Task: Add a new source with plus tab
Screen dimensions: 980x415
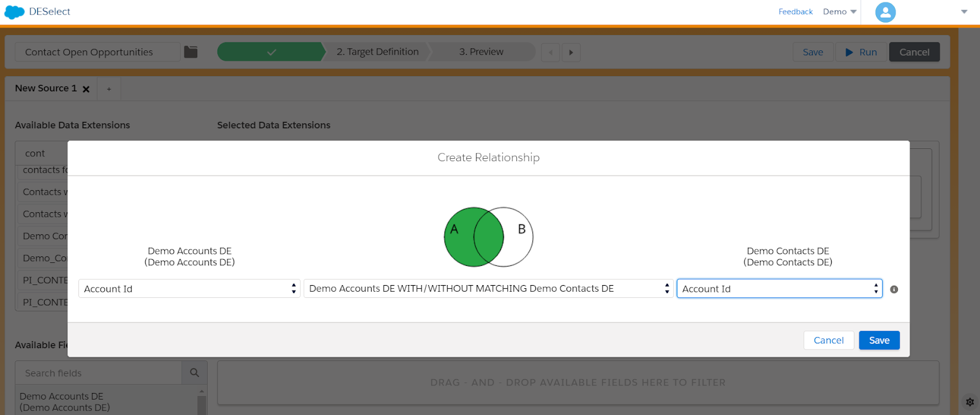Action: [109, 89]
